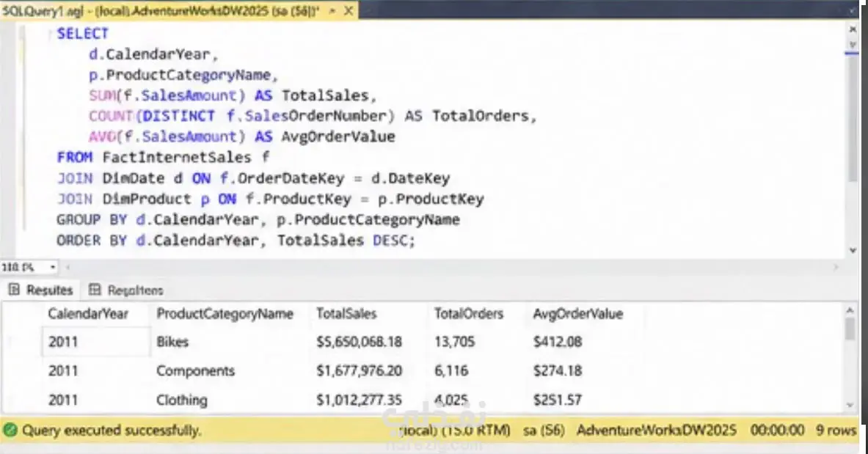Select the $412.08 AvgOrderValue cell

coord(558,342)
